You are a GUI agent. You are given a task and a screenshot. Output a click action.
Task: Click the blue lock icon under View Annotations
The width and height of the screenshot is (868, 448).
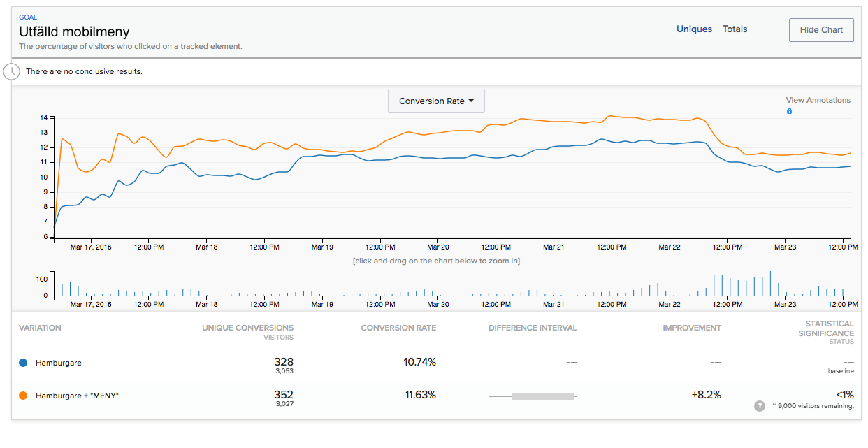pyautogui.click(x=789, y=111)
